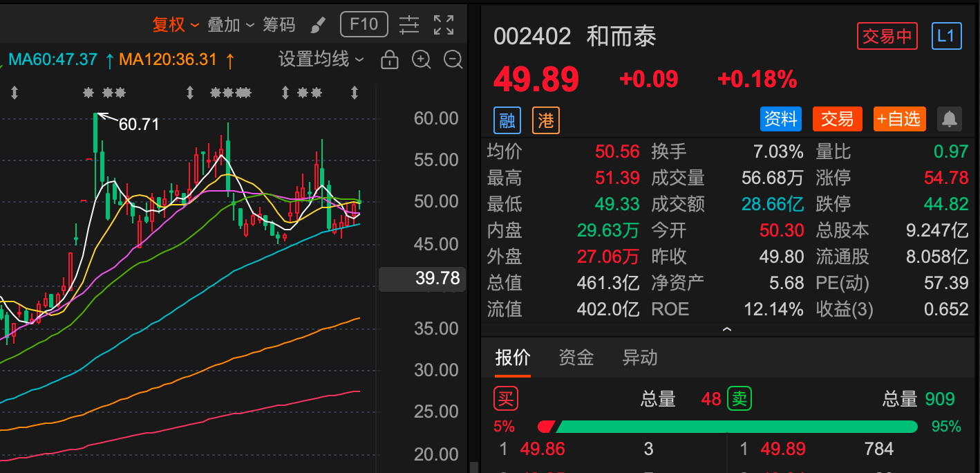The image size is (980, 473).
Task: Click the 60.71 high price marker
Action: (139, 124)
